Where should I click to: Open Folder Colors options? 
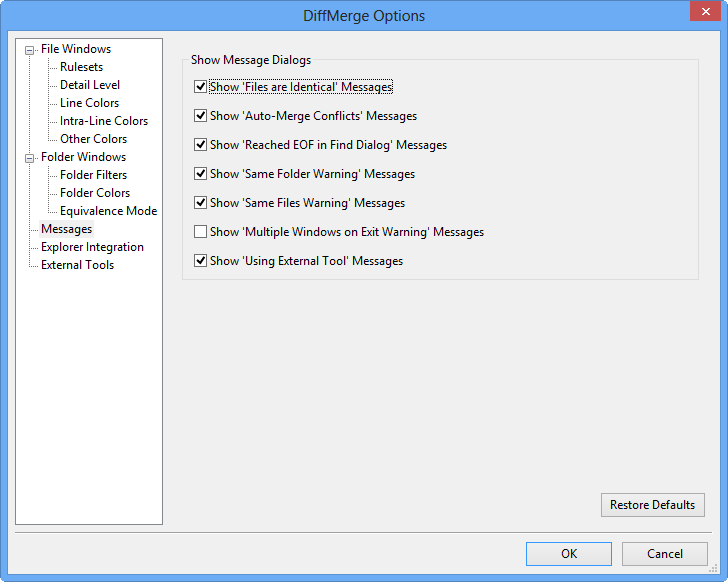pyautogui.click(x=94, y=193)
